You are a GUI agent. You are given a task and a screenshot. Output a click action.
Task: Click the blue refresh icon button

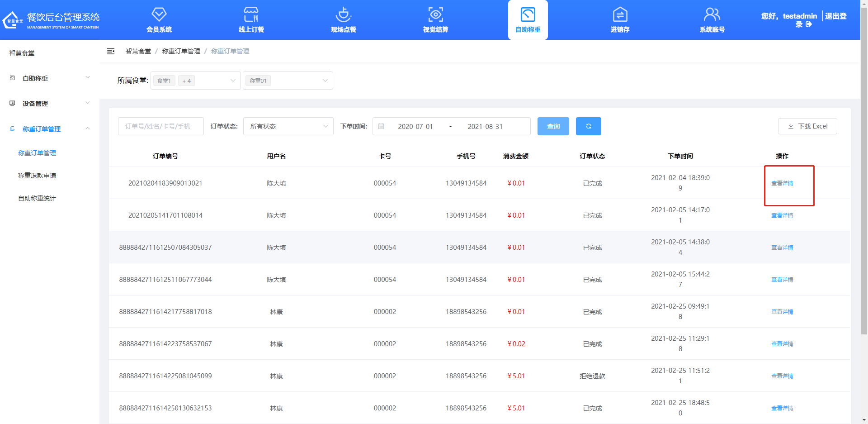coord(588,126)
